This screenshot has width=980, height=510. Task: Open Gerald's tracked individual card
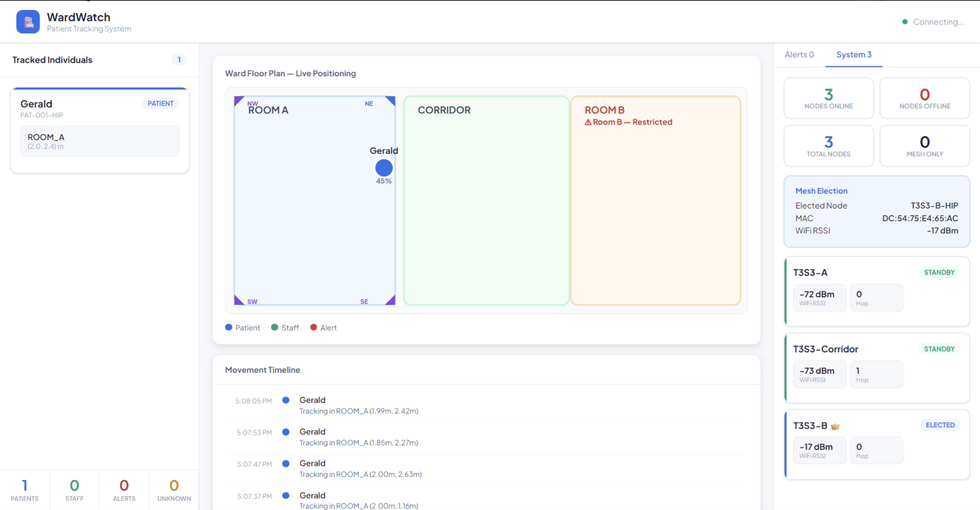[100, 131]
